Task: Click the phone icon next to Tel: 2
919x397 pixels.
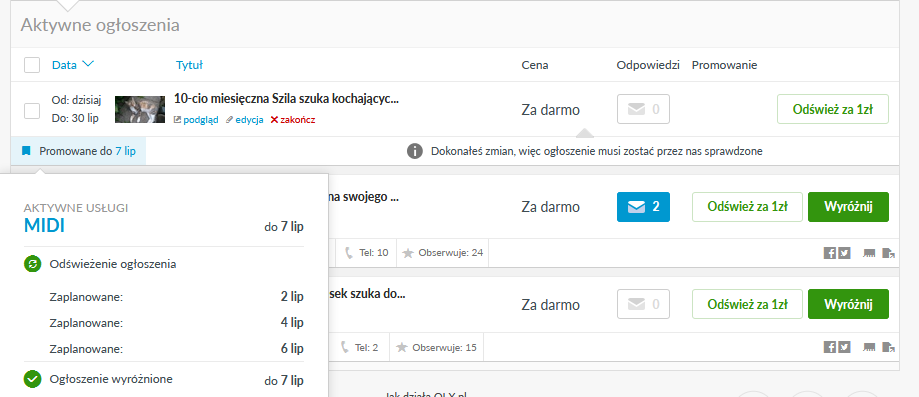Action: click(346, 347)
